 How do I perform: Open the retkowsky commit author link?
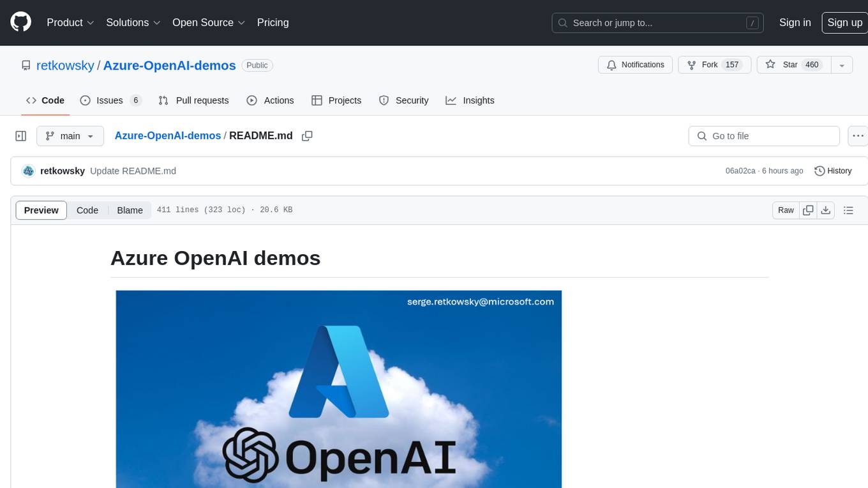coord(63,171)
